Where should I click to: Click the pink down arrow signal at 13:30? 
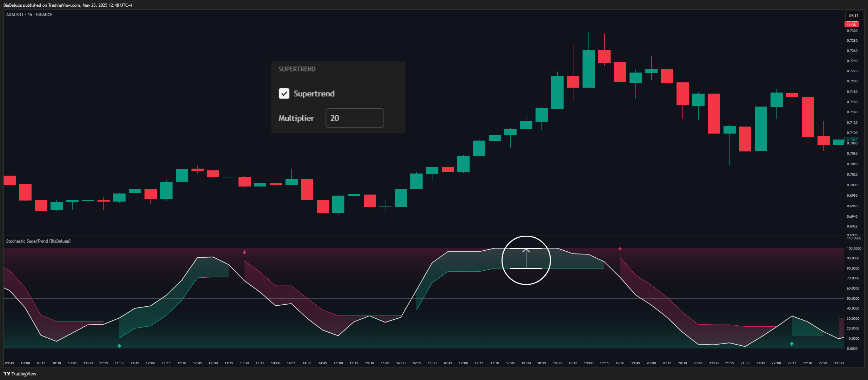pos(244,252)
